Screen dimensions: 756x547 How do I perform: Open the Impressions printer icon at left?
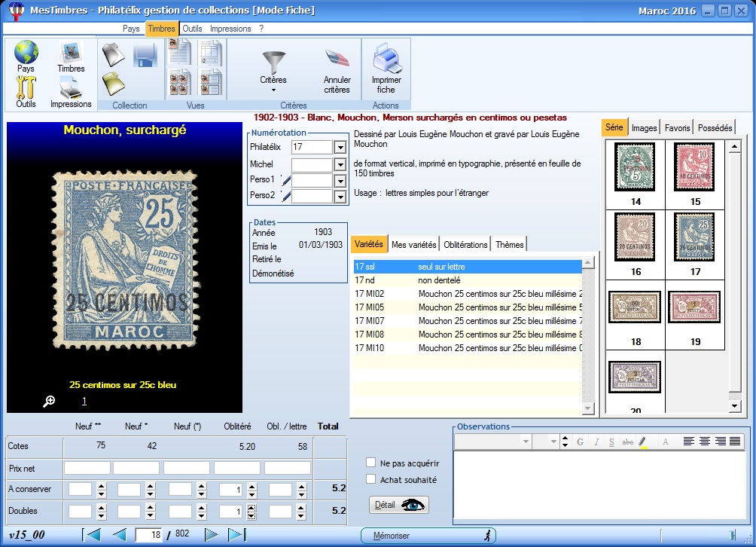(71, 87)
